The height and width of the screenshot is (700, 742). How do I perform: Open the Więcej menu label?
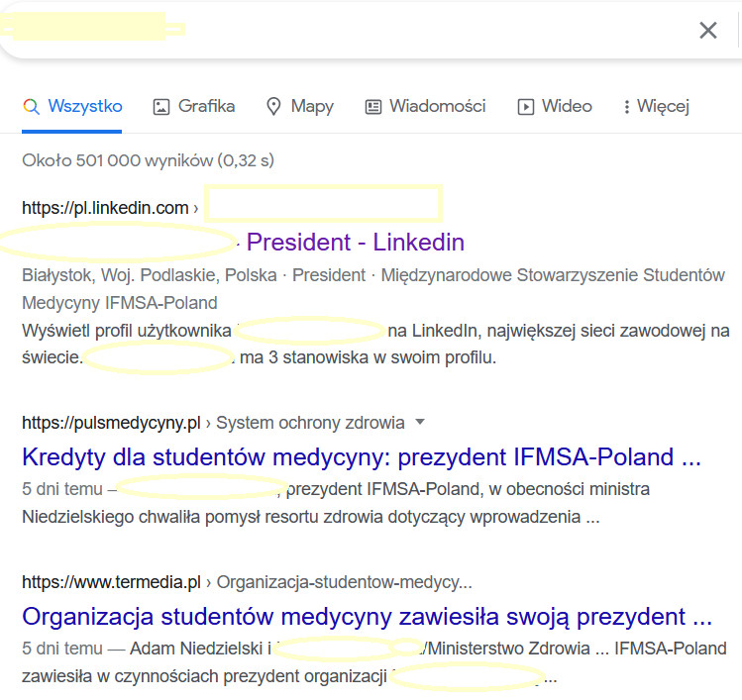tap(663, 107)
